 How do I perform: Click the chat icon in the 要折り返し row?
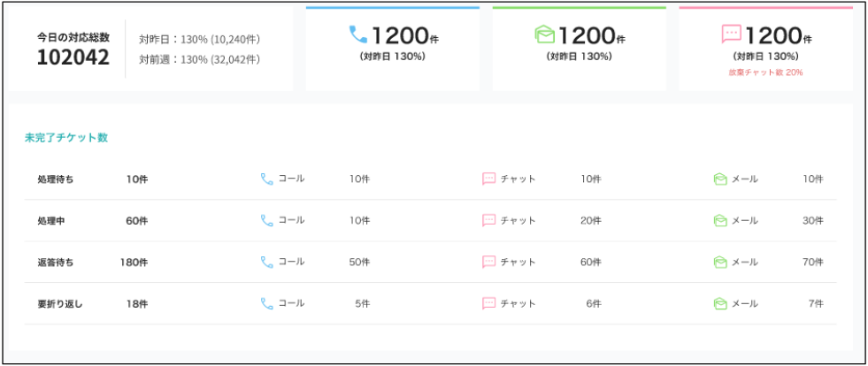point(488,303)
